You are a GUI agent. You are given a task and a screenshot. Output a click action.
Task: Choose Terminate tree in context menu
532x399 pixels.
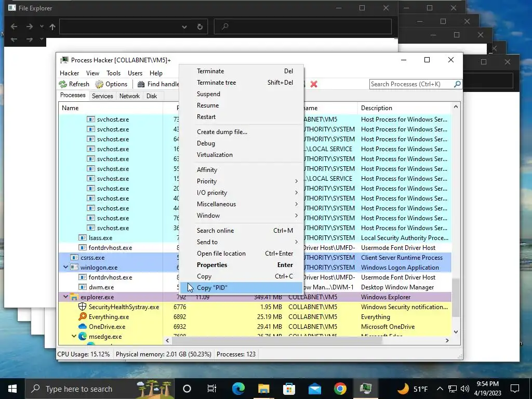(241, 83)
